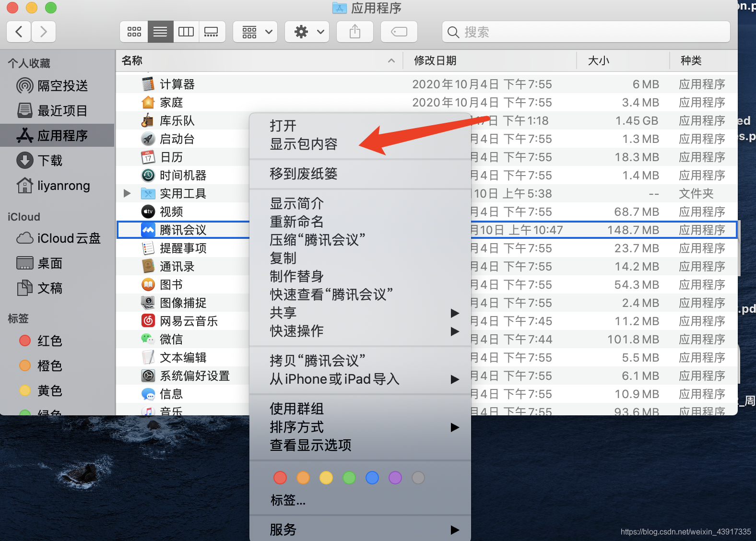Open 隔空投送 (AirDrop) in sidebar

[x=58, y=86]
